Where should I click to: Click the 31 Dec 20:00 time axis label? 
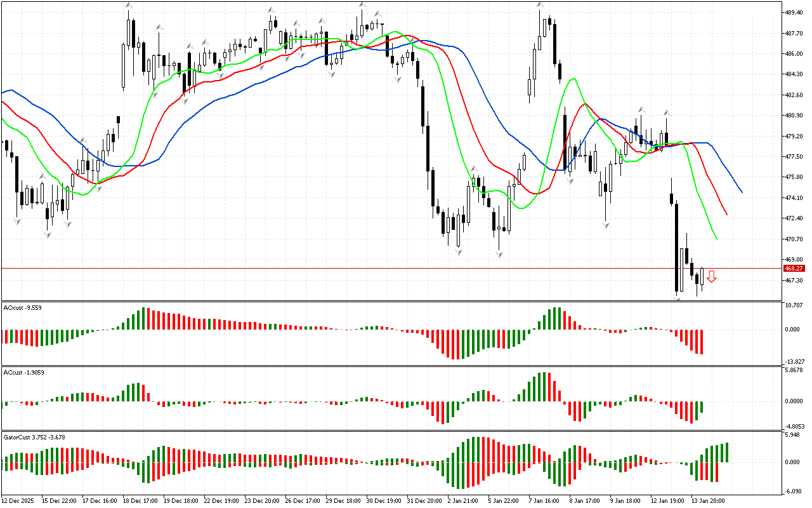(x=424, y=500)
